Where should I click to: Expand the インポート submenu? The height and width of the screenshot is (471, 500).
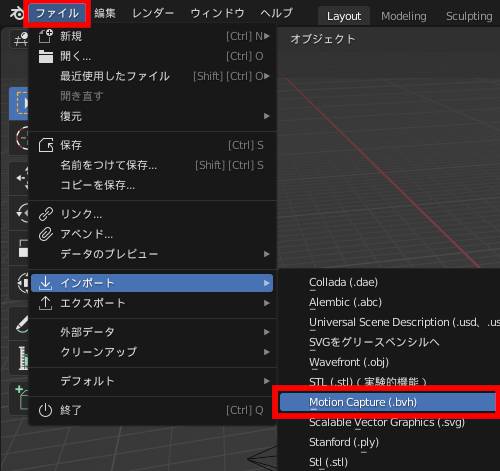click(x=152, y=283)
